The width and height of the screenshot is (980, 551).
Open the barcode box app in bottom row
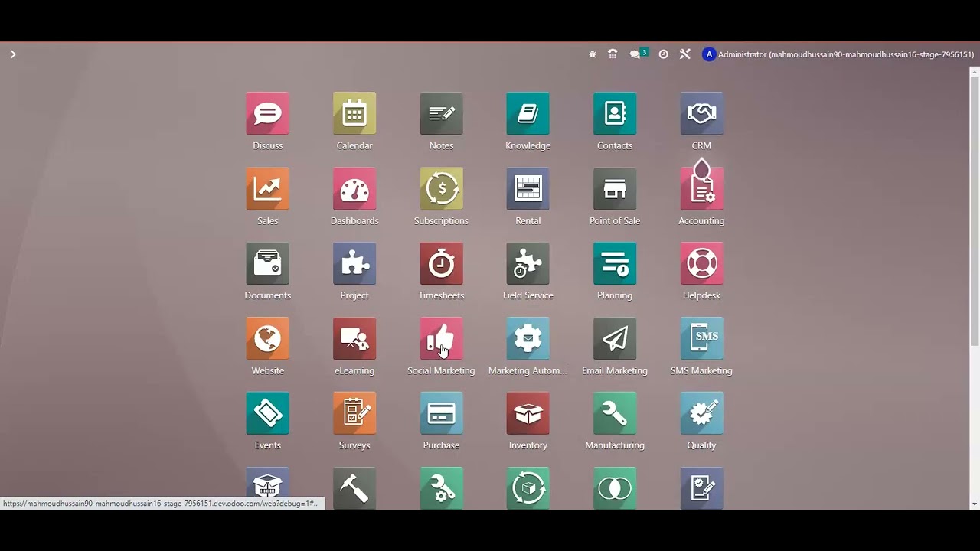(267, 482)
